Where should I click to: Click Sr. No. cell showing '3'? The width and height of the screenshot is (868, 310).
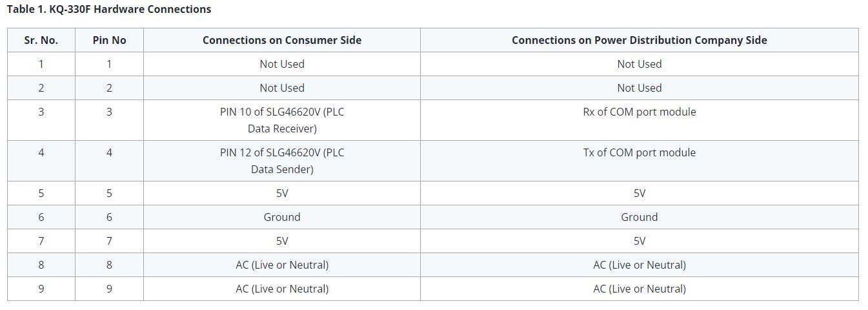[x=41, y=112]
